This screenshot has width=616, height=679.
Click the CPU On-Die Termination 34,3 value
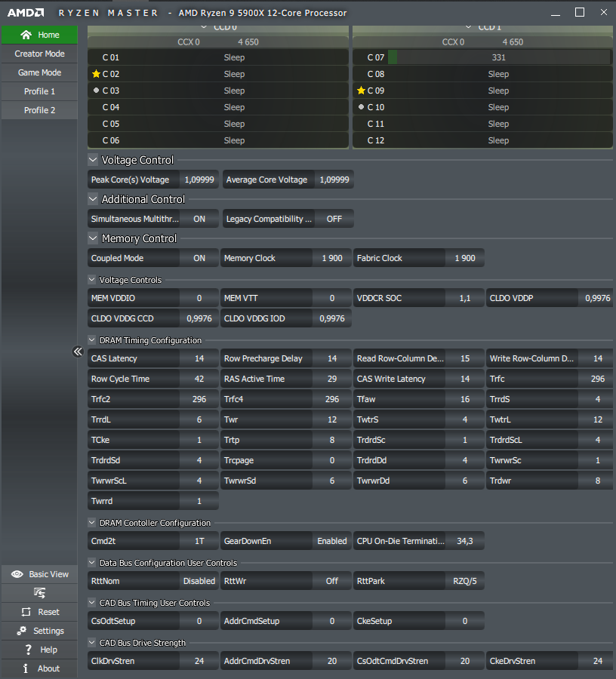click(x=465, y=541)
